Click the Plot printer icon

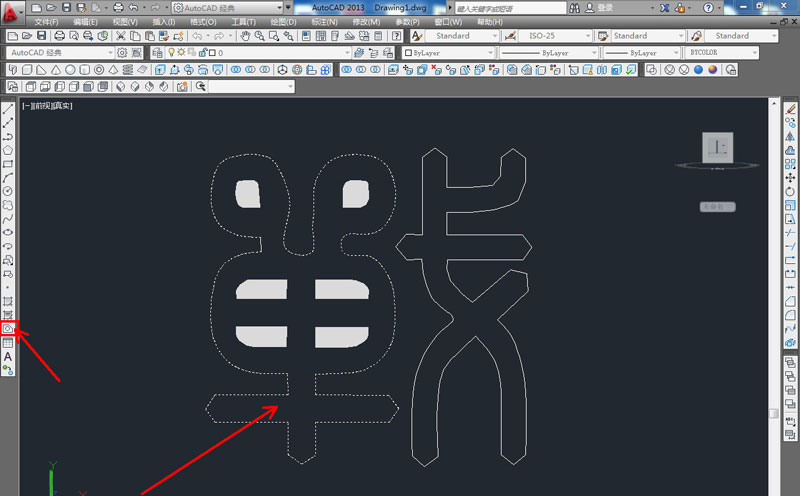pos(59,35)
